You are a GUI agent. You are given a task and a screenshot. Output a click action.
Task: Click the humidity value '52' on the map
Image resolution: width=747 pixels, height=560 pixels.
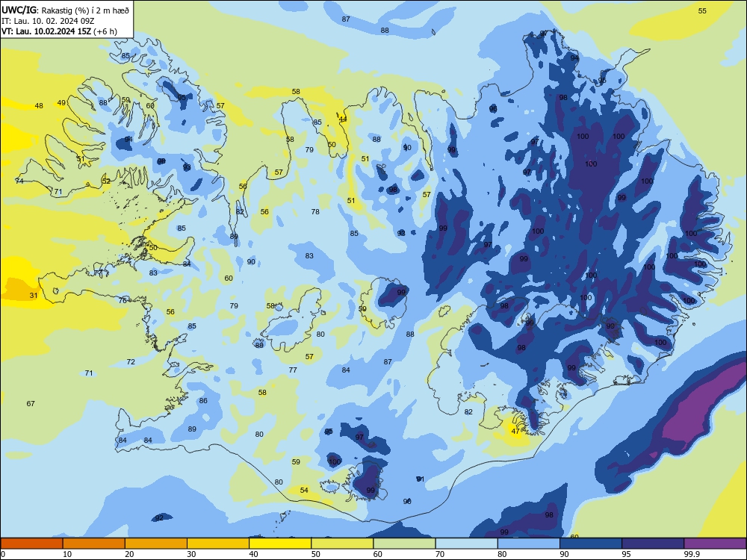point(106,181)
